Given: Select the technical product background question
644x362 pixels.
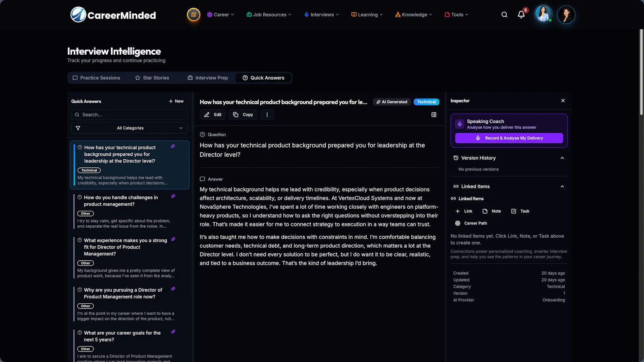Looking at the screenshot, I should pyautogui.click(x=130, y=165).
